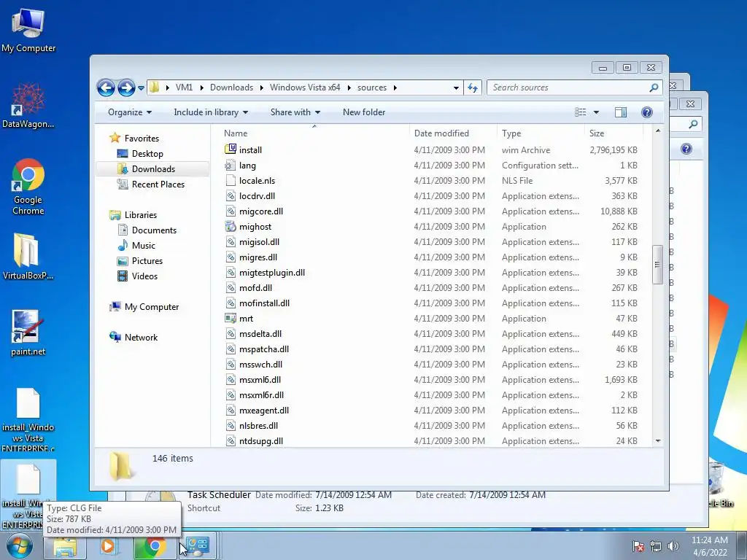Open the Share with menu
Viewport: 747px width, 560px height.
tap(295, 112)
